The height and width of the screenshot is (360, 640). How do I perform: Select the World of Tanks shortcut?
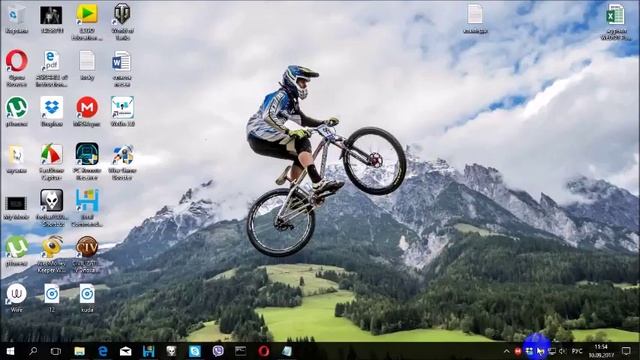[122, 15]
